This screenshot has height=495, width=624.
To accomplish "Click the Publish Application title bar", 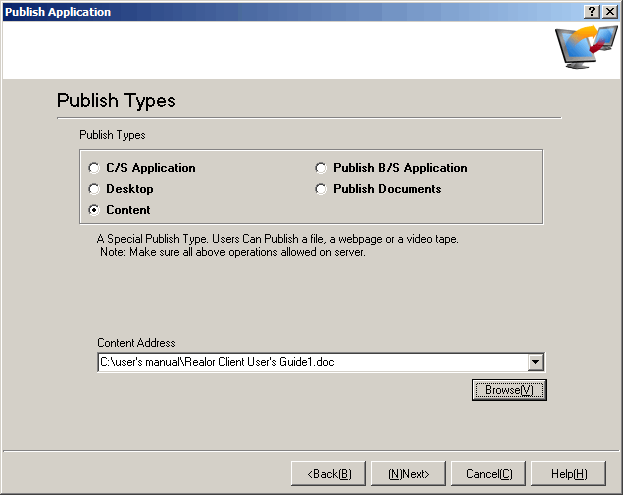I will [x=250, y=11].
